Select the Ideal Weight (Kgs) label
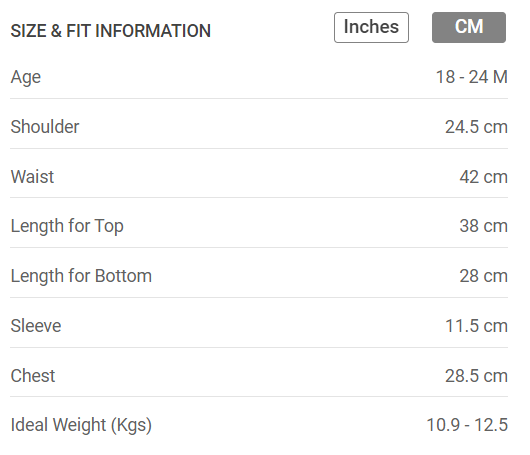The width and height of the screenshot is (530, 455). (81, 426)
